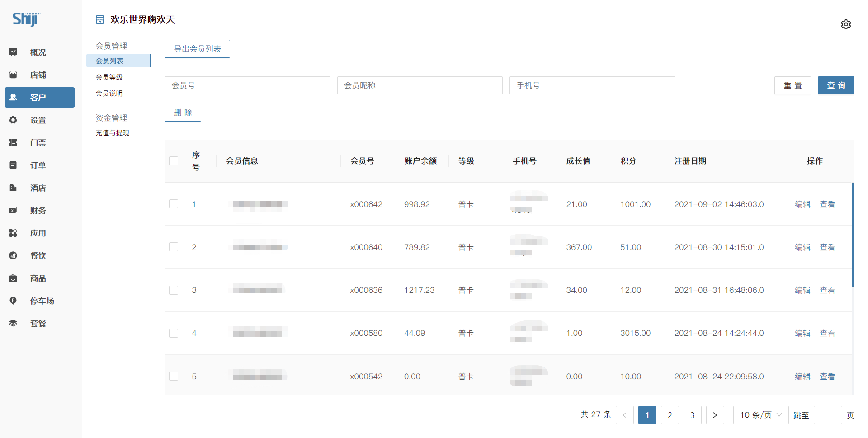Open the 门票 ticket icon
Viewport: 868px width, 438px height.
[13, 142]
